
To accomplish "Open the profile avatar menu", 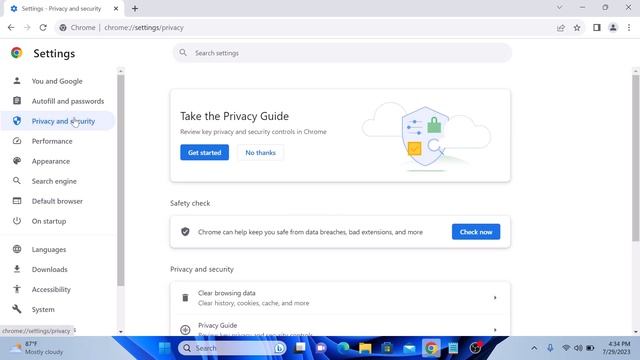I will 613,28.
